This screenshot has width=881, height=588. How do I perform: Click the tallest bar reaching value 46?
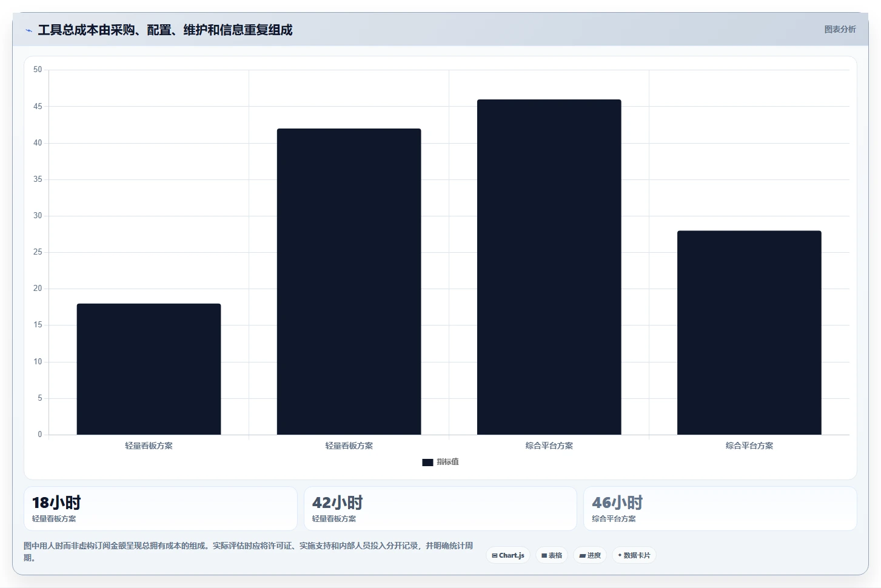[549, 267]
